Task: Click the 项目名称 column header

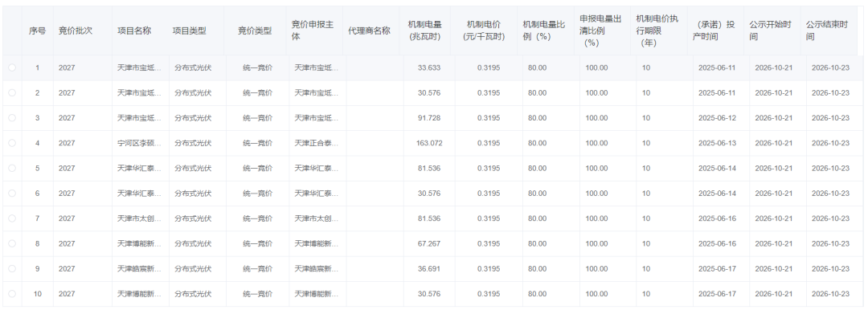Action: coord(134,31)
